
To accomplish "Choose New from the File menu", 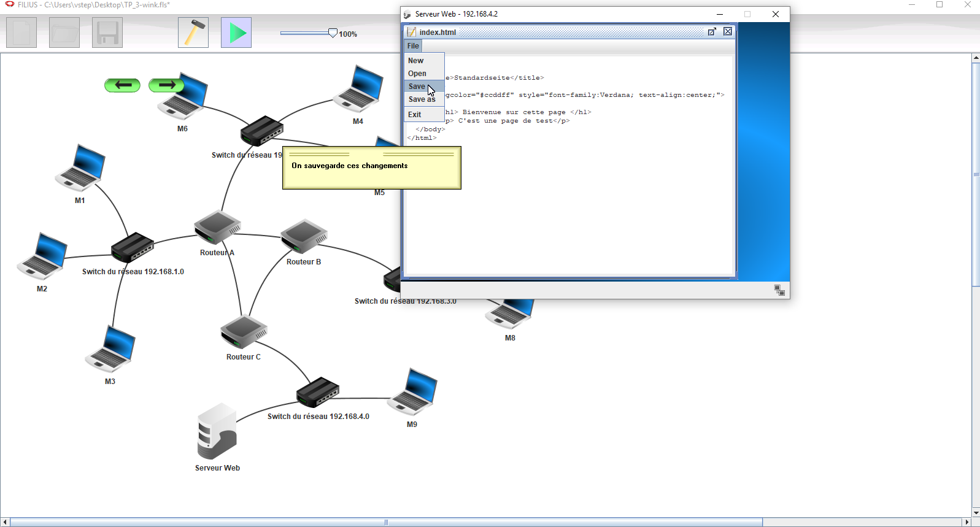I will tap(423, 61).
